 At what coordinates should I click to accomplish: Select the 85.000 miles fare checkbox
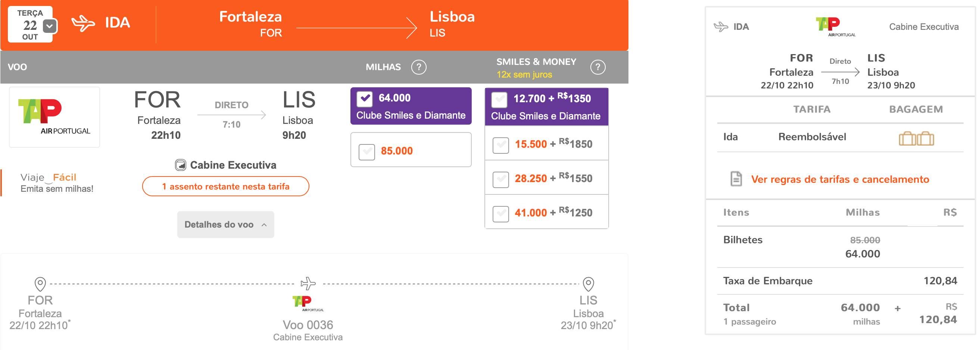point(367,152)
